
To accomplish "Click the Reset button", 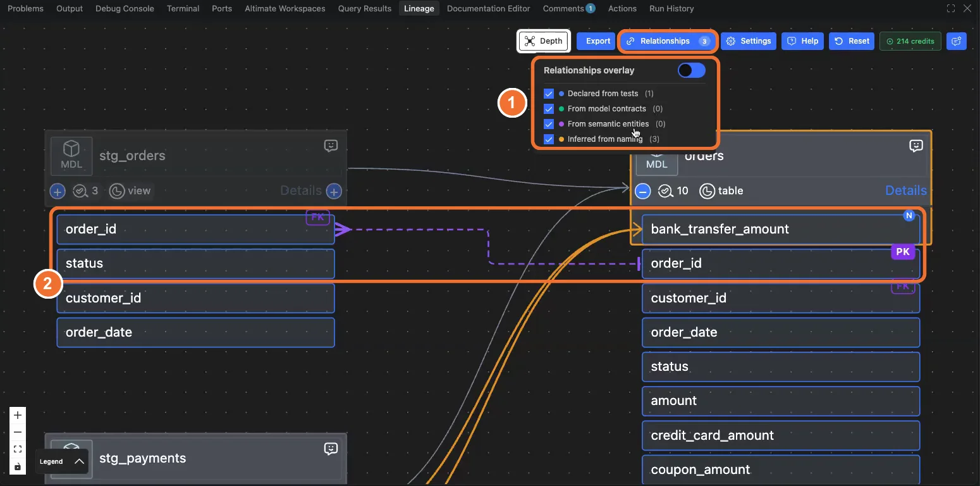I will 852,41.
